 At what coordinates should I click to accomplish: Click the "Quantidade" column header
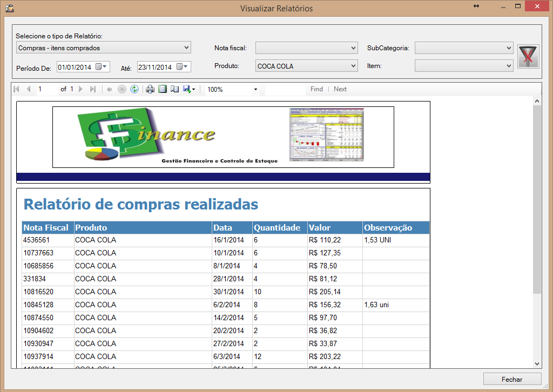(x=280, y=228)
